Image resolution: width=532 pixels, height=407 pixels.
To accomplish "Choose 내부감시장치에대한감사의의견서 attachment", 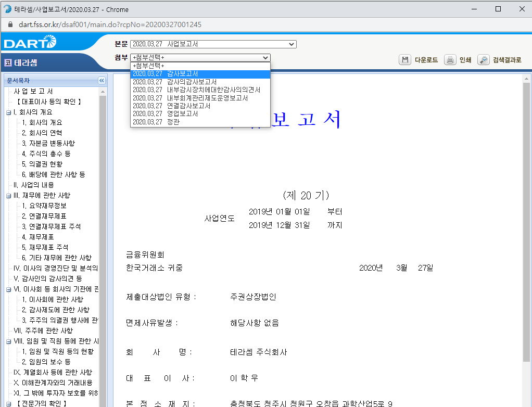I will tap(200, 90).
